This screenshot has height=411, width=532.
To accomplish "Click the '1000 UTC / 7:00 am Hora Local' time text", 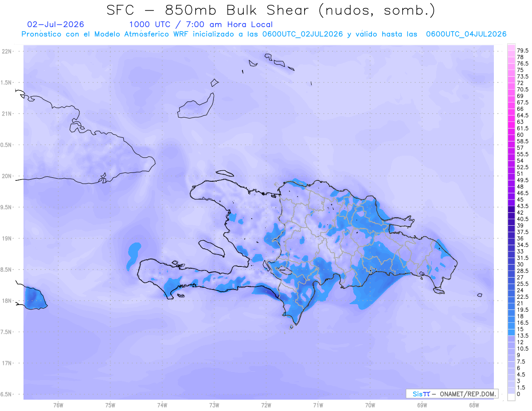I will tap(201, 25).
